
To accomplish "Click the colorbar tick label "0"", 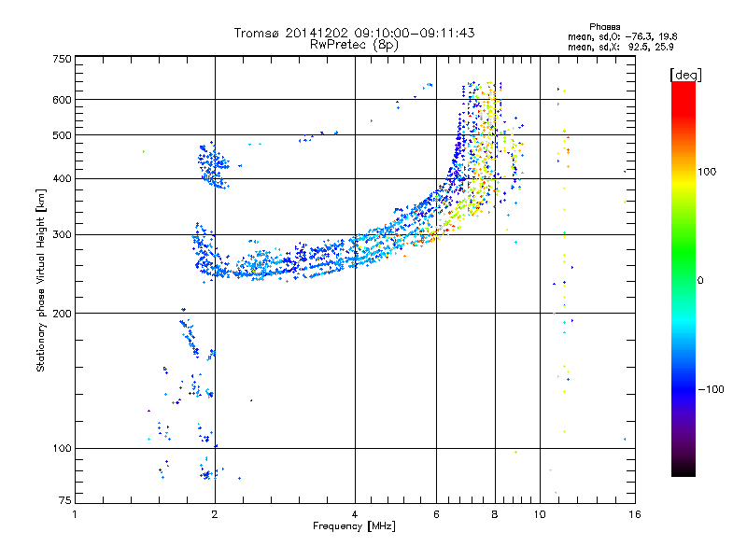I will [699, 280].
